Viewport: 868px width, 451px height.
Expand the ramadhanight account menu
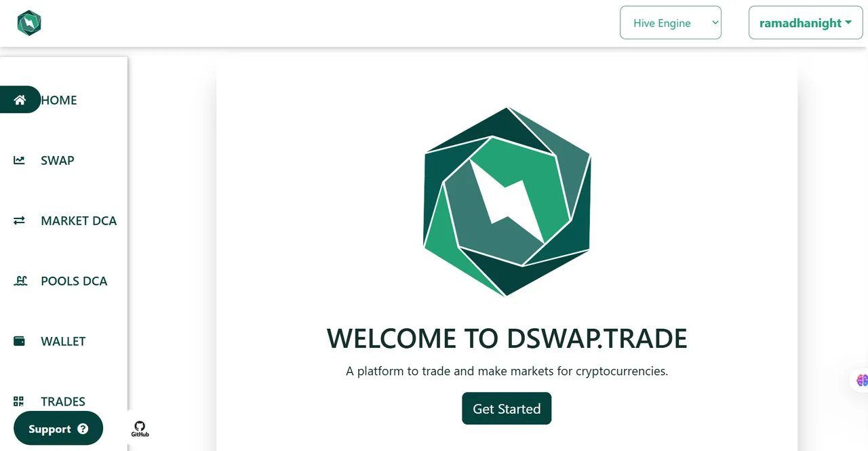tap(806, 22)
